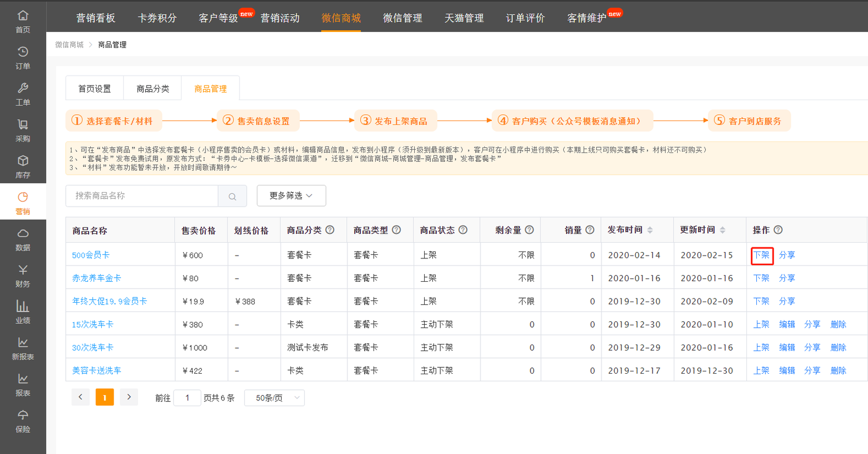Viewport: 868px width, 454px height.
Task: Show help for 商品状态 column
Action: (x=463, y=230)
